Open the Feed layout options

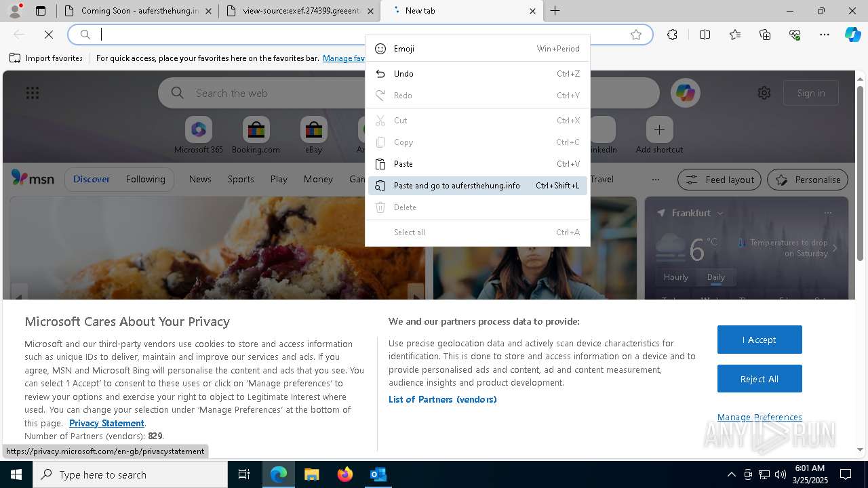[719, 180]
